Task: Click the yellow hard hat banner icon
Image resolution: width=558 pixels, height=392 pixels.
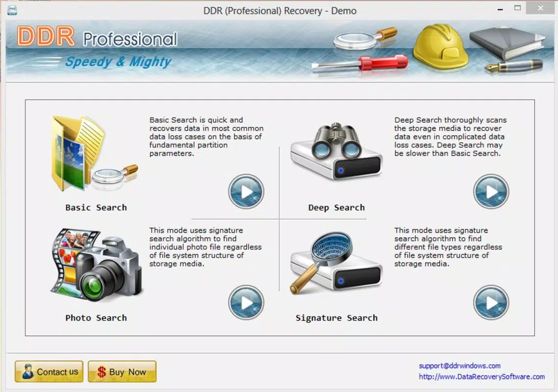Action: pyautogui.click(x=440, y=47)
